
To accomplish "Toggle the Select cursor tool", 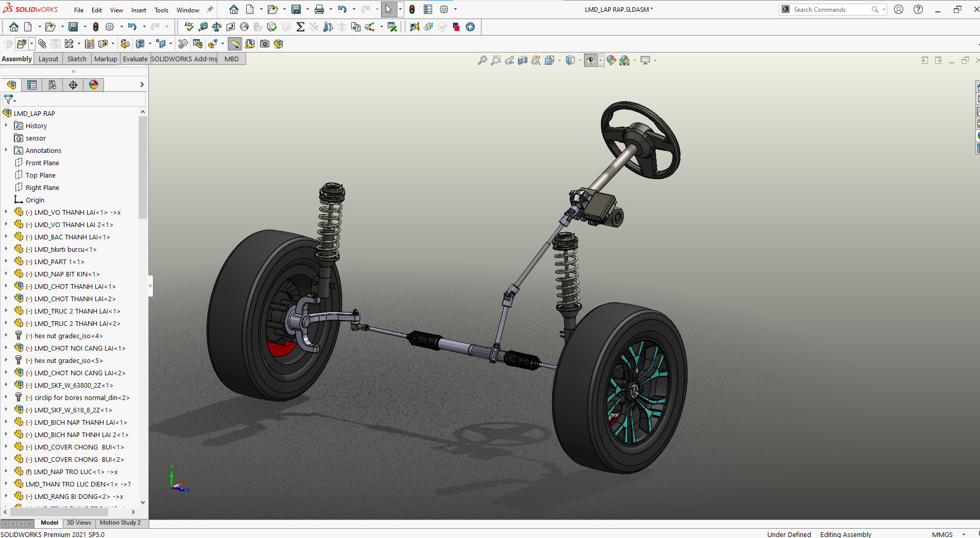I will pyautogui.click(x=389, y=9).
